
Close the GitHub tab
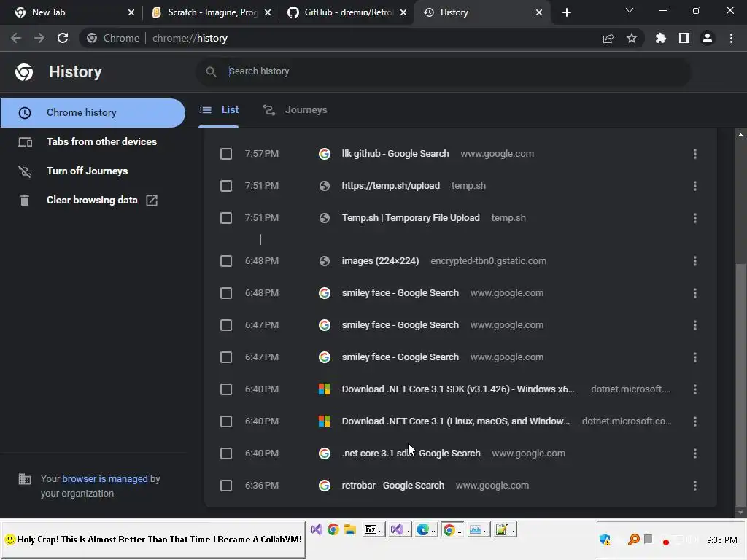point(403,12)
